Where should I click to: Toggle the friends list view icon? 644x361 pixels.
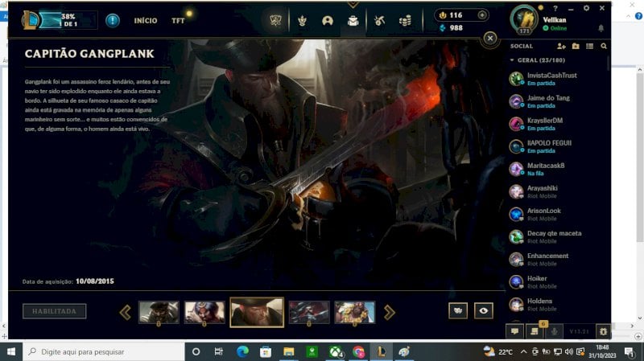click(589, 47)
